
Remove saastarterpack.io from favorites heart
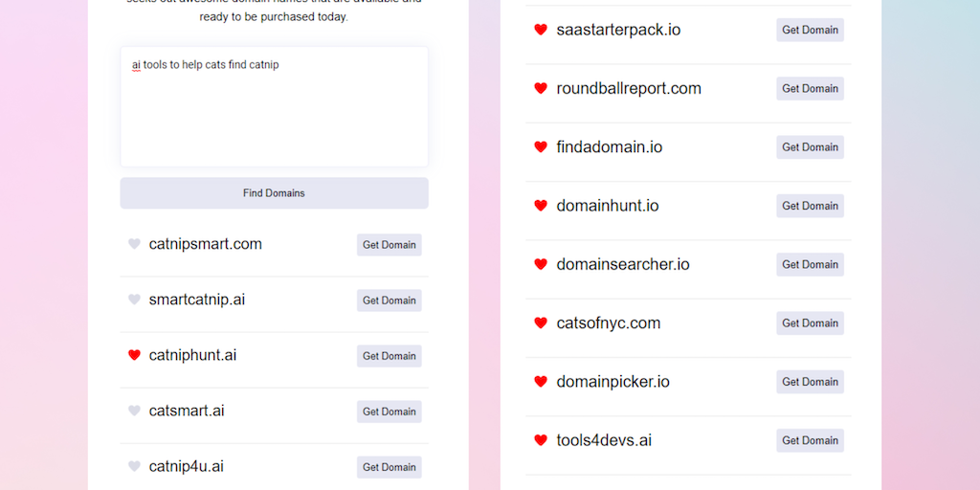pyautogui.click(x=541, y=30)
